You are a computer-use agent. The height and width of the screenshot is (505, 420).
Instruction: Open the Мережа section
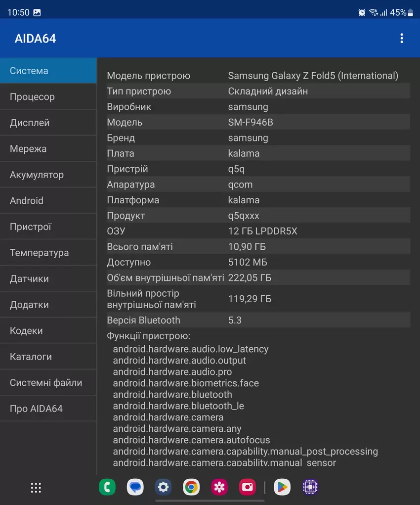tap(48, 149)
